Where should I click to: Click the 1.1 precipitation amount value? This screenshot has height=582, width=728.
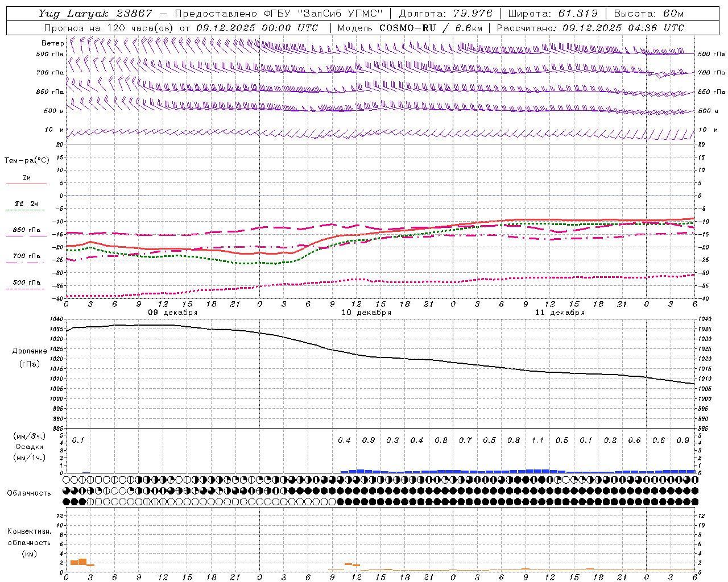(537, 440)
